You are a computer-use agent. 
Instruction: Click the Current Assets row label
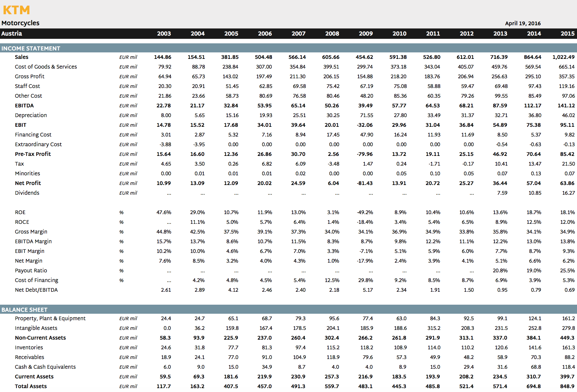(x=34, y=376)
